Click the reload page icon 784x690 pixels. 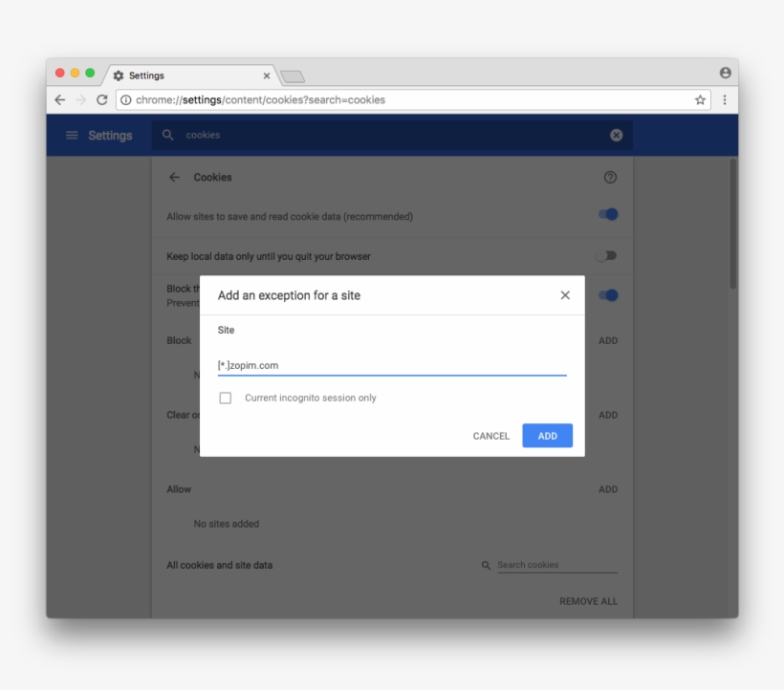point(102,99)
